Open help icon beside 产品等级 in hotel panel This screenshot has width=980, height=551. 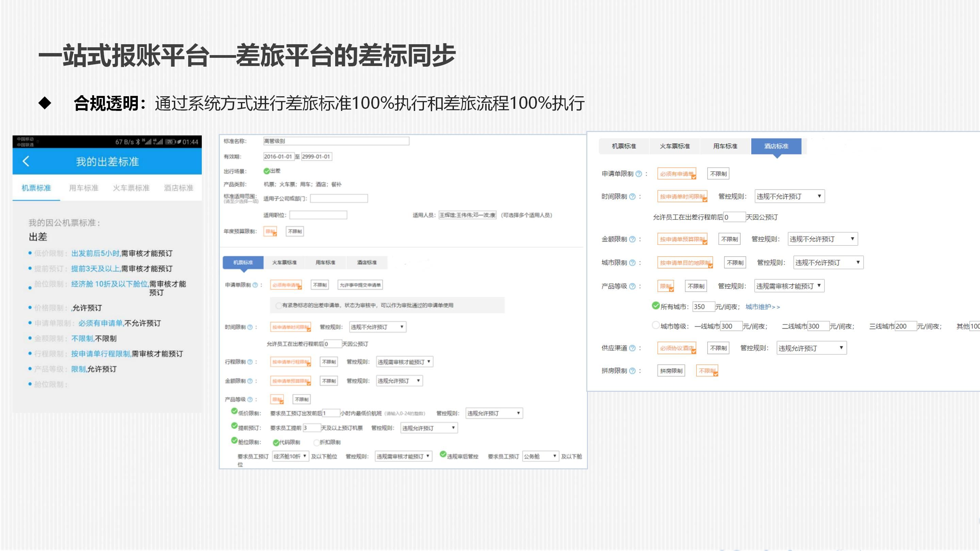(632, 286)
